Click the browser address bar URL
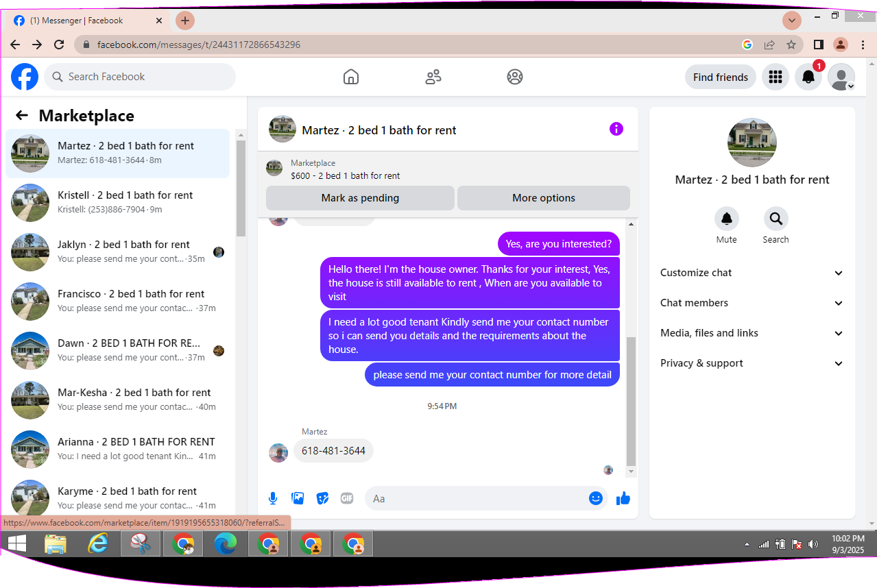The width and height of the screenshot is (877, 588). pyautogui.click(x=199, y=45)
